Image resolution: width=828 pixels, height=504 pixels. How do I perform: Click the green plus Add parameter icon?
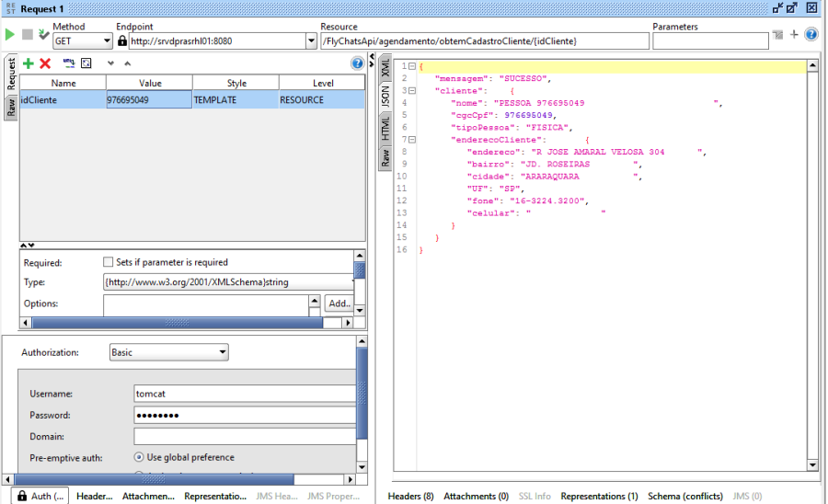point(29,63)
